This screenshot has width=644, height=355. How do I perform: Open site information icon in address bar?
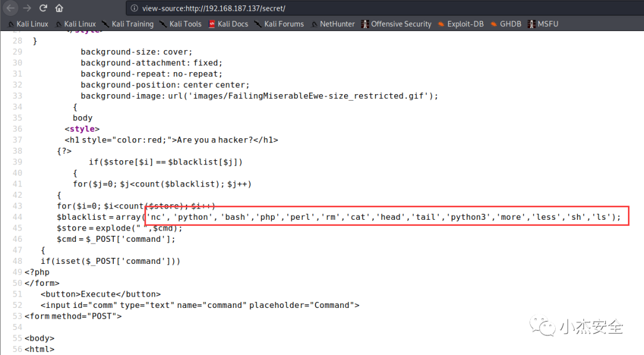134,8
